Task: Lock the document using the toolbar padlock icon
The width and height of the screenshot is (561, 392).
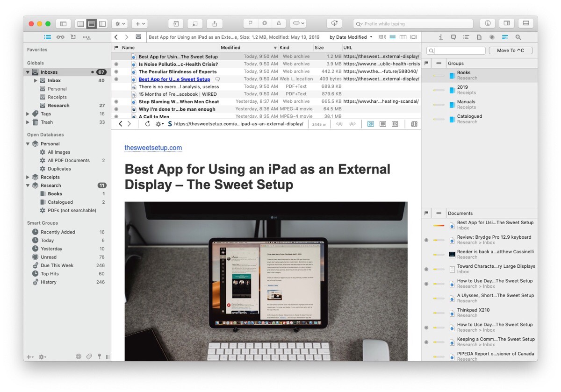Action: 279,23
